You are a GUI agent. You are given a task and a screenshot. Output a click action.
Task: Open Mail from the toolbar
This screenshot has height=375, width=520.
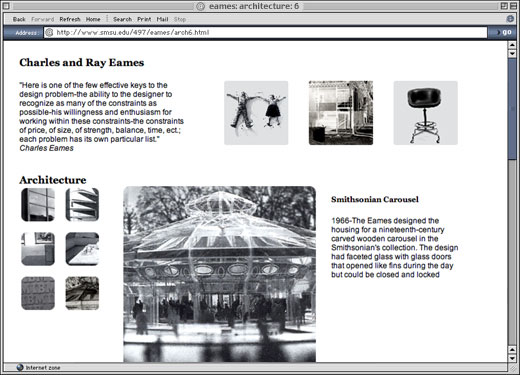pyautogui.click(x=162, y=19)
